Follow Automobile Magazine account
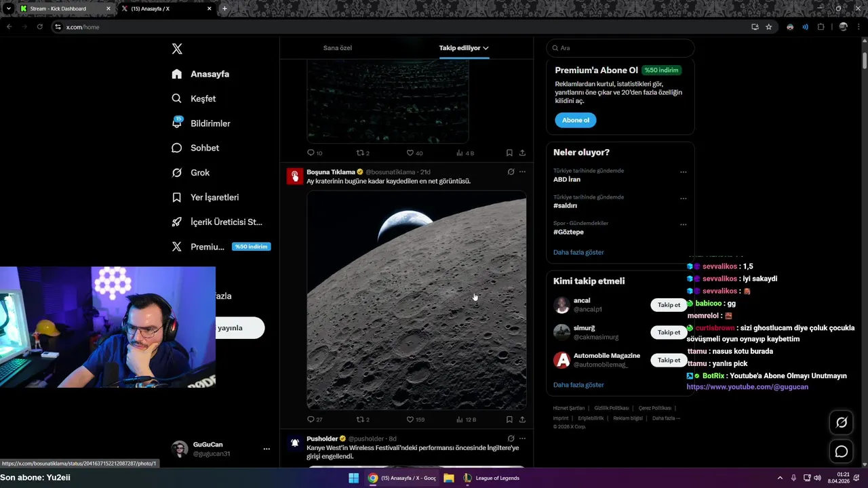This screenshot has width=868, height=488. [669, 360]
